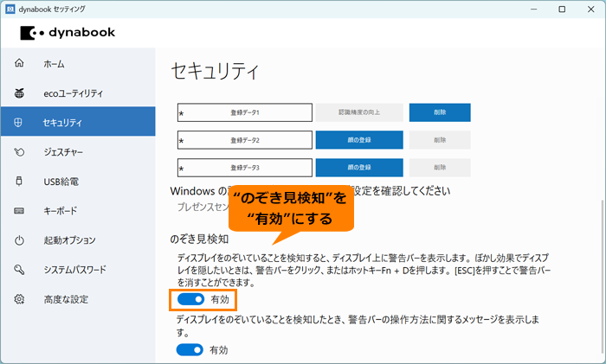Click 顔の登録 button for 登録データ2
The width and height of the screenshot is (606, 364).
pyautogui.click(x=359, y=140)
